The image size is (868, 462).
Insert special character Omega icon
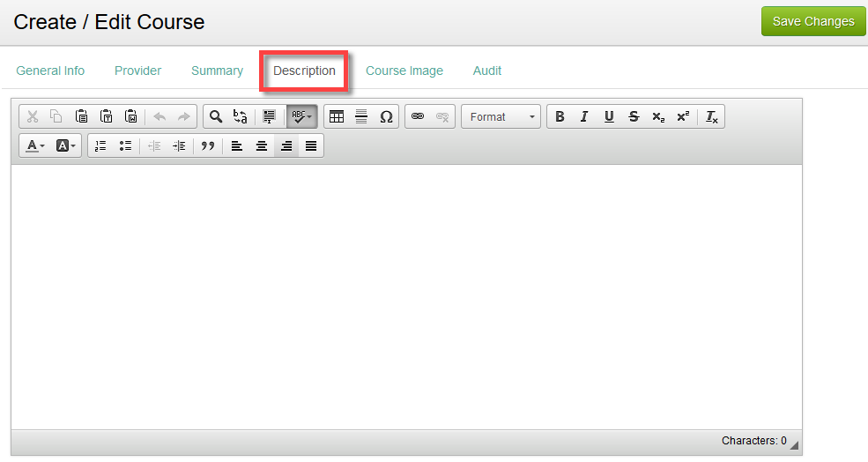click(386, 117)
